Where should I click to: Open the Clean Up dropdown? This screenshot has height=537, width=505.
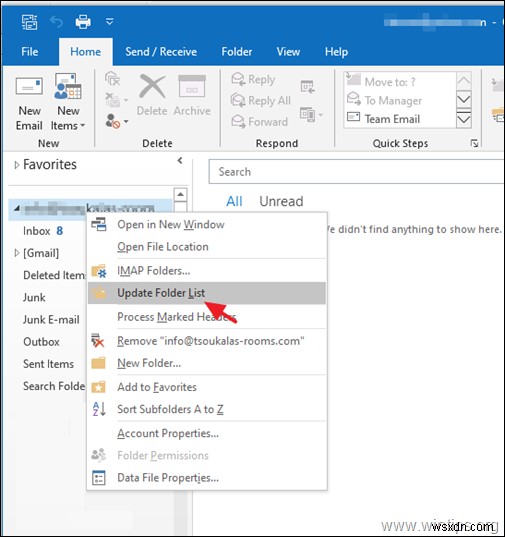(x=116, y=100)
